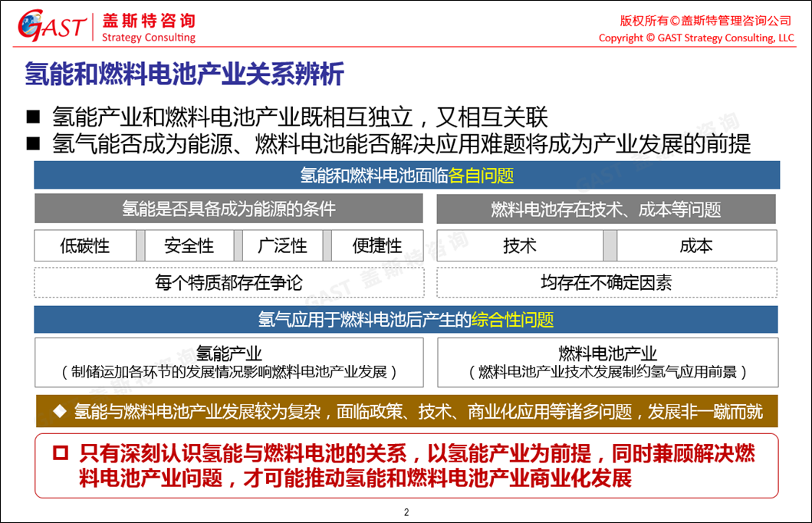The image size is (812, 523).
Task: Select the dashed box 每个特质都存在争论
Action: point(228,282)
